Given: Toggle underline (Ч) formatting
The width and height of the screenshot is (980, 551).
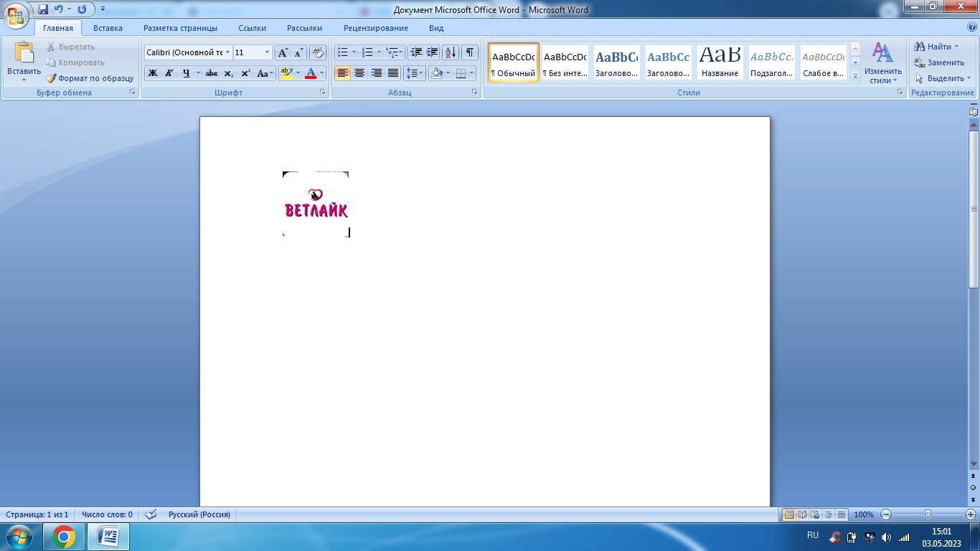Looking at the screenshot, I should pyautogui.click(x=186, y=73).
